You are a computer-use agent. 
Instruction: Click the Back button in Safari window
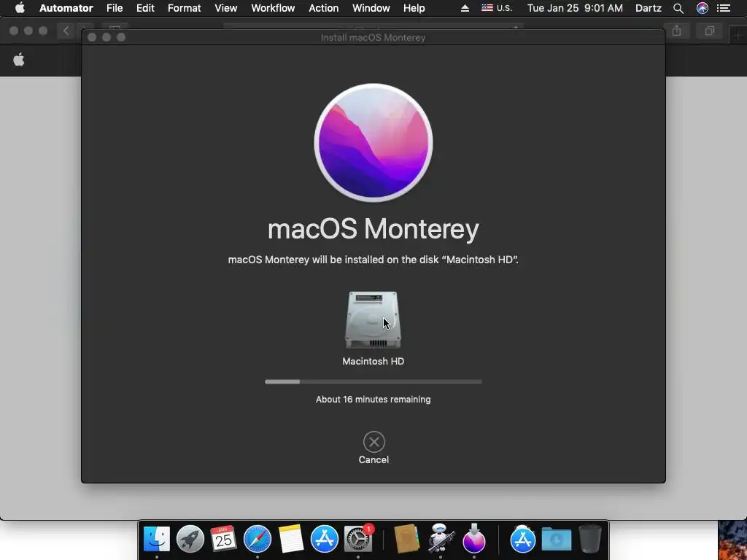pyautogui.click(x=66, y=31)
